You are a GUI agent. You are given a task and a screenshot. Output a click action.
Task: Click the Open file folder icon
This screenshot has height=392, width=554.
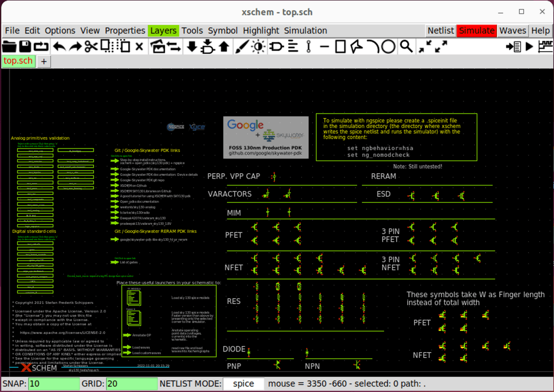point(9,47)
